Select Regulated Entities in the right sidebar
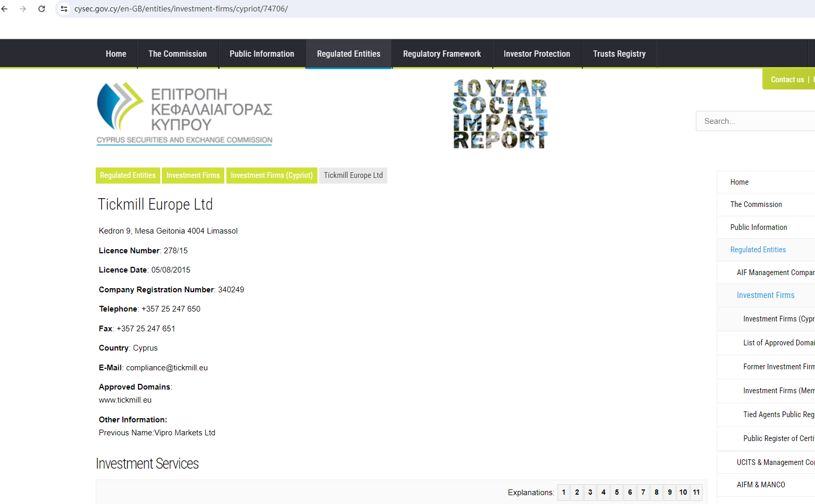 [766, 250]
